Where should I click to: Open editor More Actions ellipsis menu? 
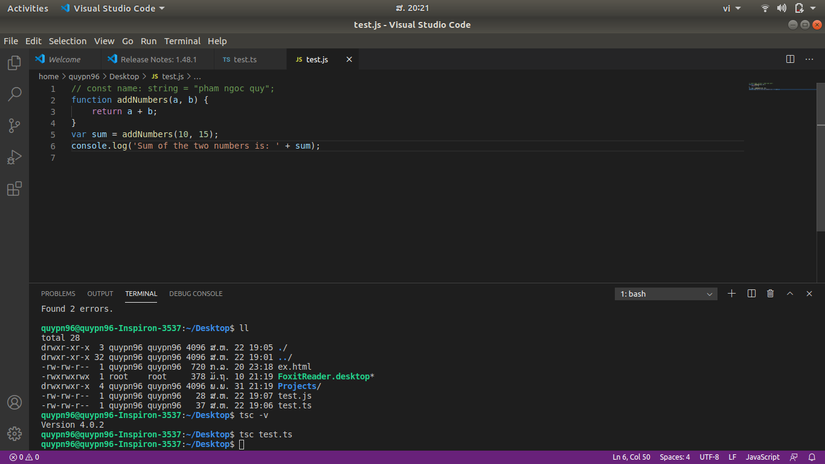pyautogui.click(x=809, y=59)
